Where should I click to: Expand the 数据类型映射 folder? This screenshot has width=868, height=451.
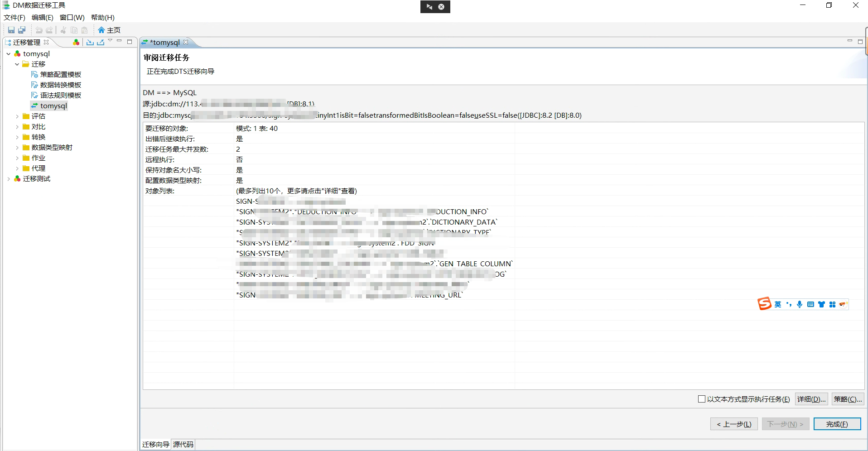(17, 148)
